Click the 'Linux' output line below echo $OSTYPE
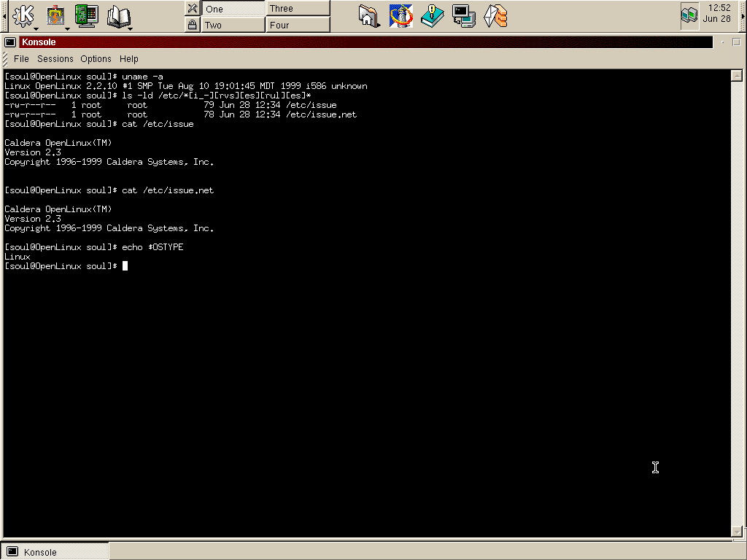 click(18, 256)
